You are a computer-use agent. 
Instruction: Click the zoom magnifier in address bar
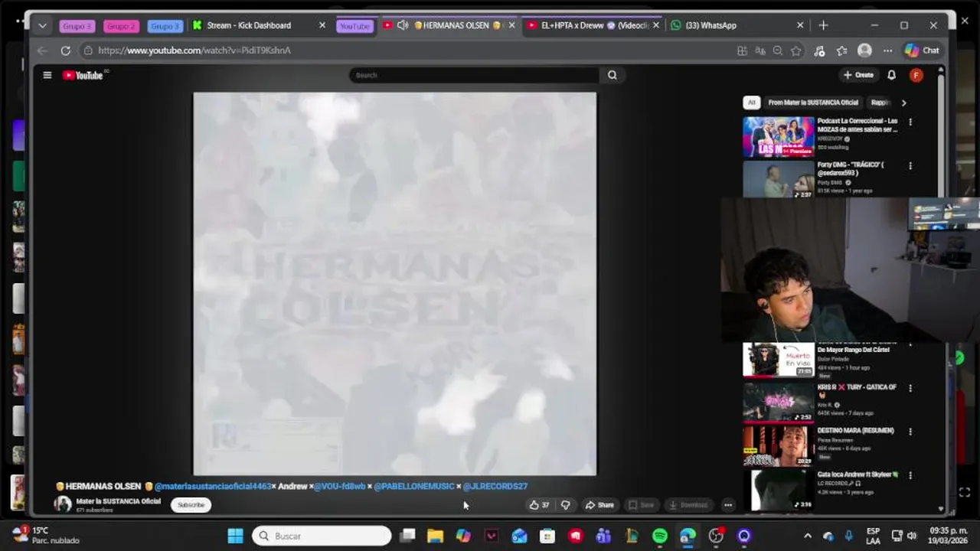pyautogui.click(x=778, y=51)
